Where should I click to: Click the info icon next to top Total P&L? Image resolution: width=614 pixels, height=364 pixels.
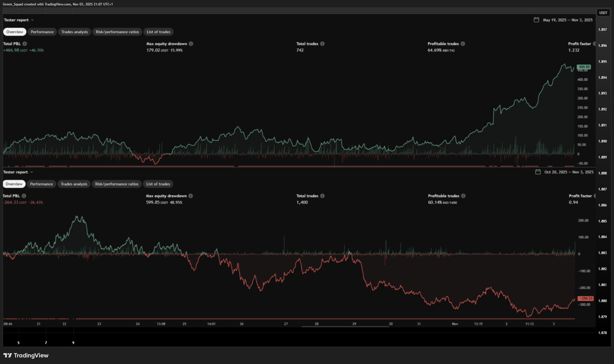click(25, 44)
